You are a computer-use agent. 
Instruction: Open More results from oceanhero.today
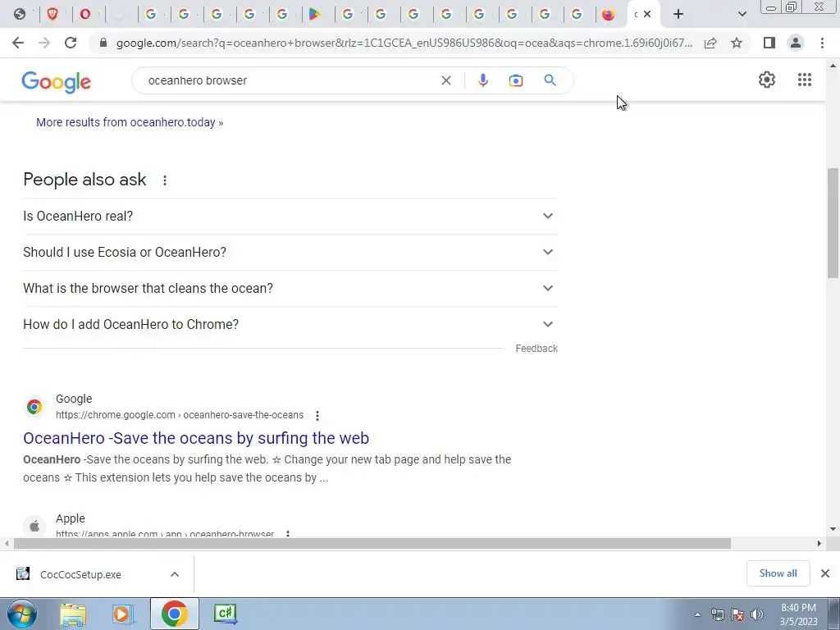tap(130, 123)
